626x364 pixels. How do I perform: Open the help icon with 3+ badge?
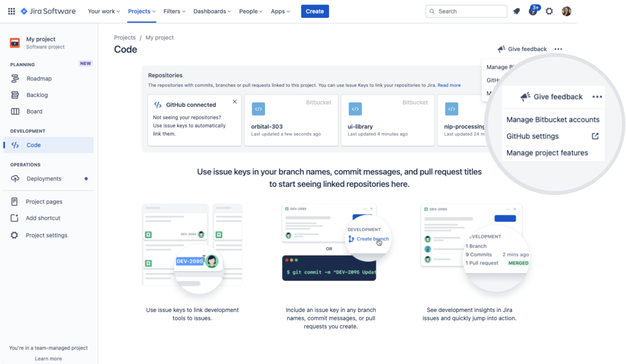pyautogui.click(x=533, y=10)
